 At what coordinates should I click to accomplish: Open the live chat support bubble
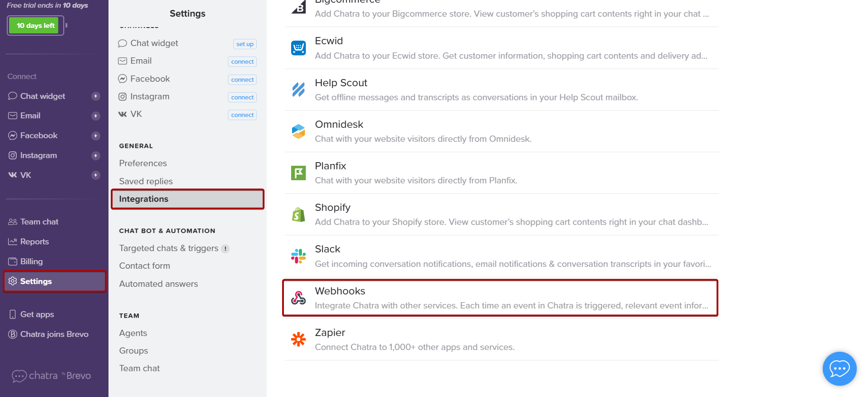(839, 369)
